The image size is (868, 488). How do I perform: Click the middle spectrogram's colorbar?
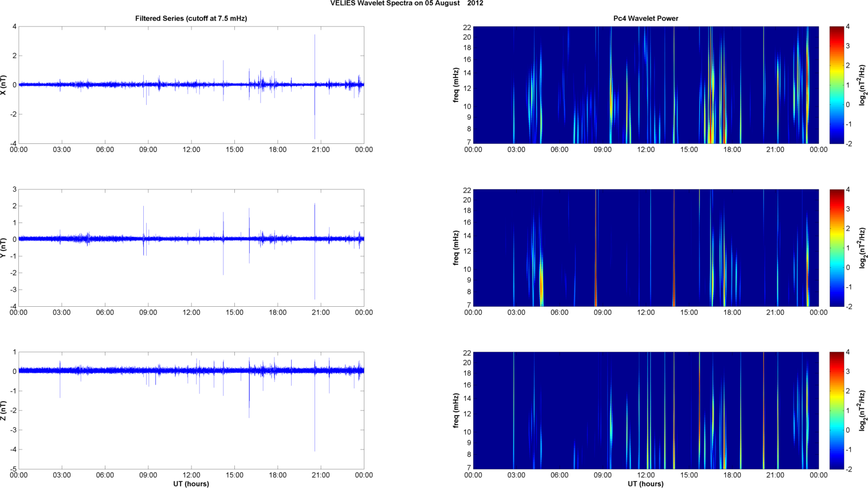[x=836, y=248]
